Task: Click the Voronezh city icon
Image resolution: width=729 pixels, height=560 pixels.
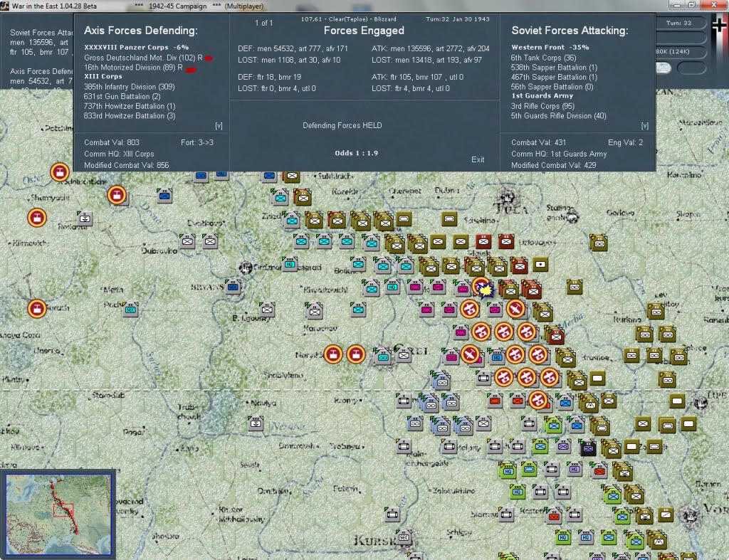Action: (x=690, y=515)
